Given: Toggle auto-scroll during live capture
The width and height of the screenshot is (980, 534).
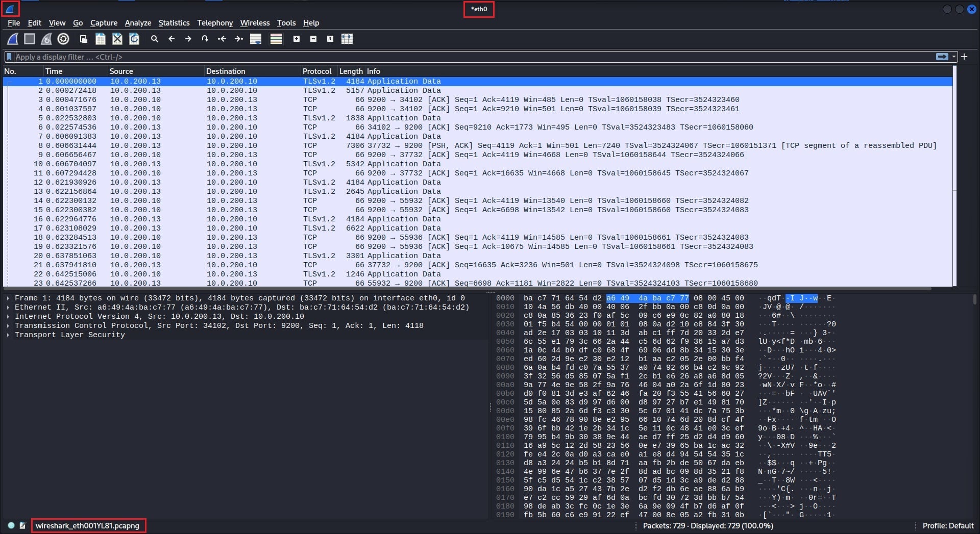Looking at the screenshot, I should click(x=256, y=39).
